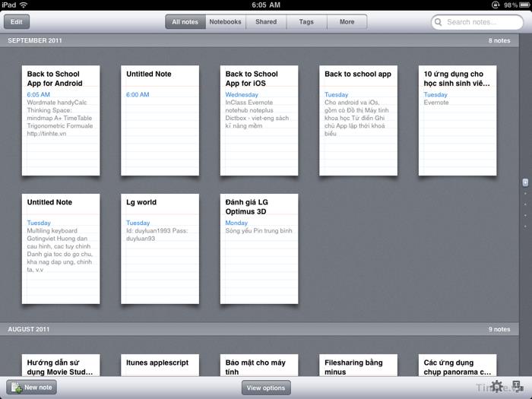Screen dimensions: 532x399
Task: Open note 10 ứng dụng cho học sinh
Action: click(x=458, y=120)
